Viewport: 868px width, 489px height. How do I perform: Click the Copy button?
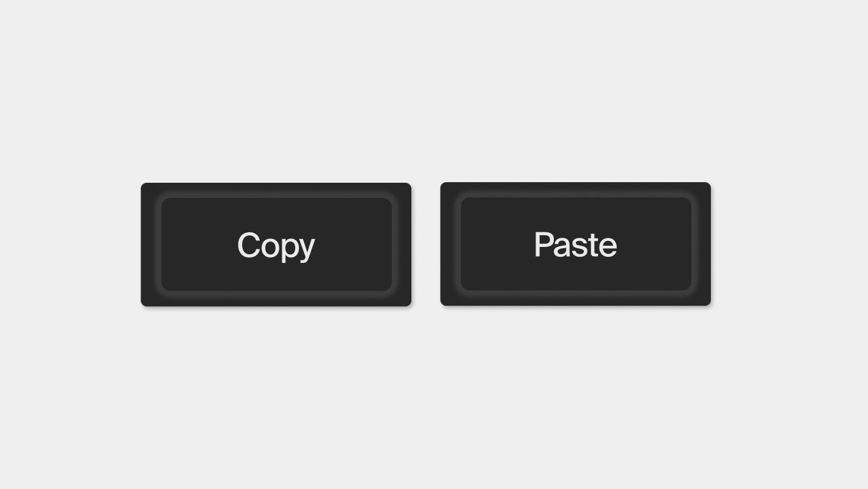pos(276,244)
